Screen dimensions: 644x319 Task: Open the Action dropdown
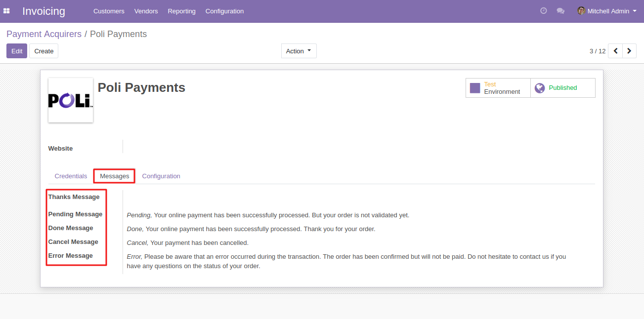(x=299, y=51)
